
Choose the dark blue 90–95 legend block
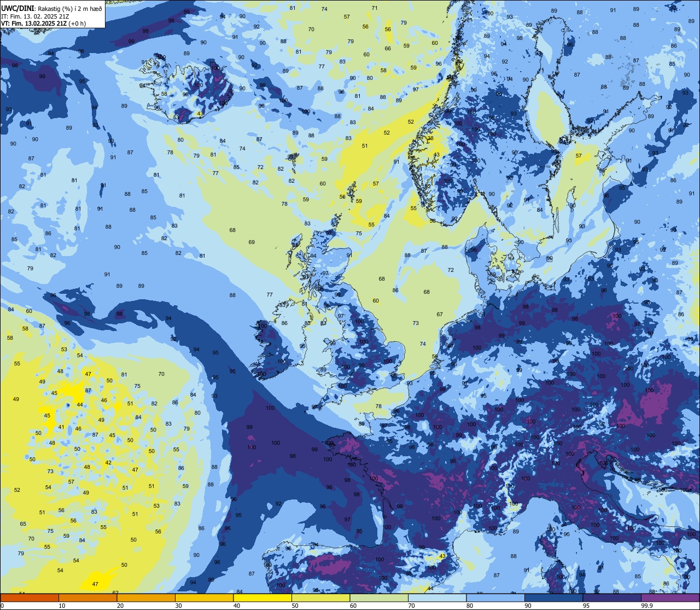click(x=553, y=597)
